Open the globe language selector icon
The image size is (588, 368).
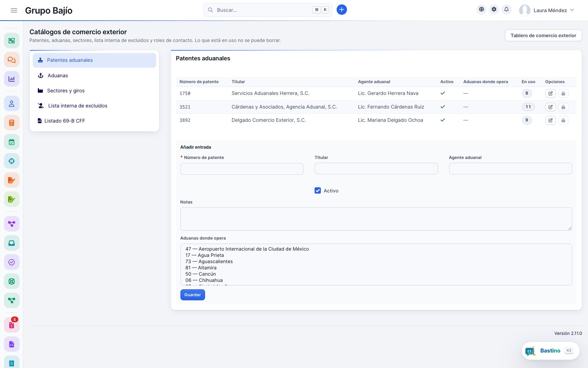(481, 10)
